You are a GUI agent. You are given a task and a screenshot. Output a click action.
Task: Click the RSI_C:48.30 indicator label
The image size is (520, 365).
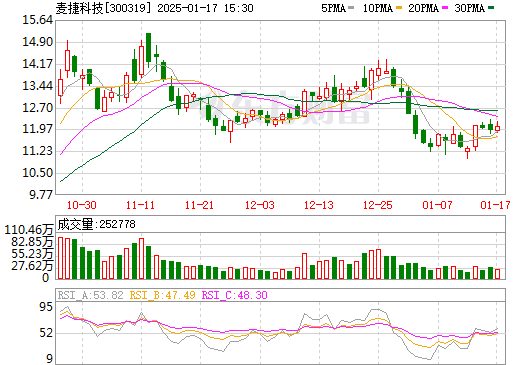tap(235, 295)
